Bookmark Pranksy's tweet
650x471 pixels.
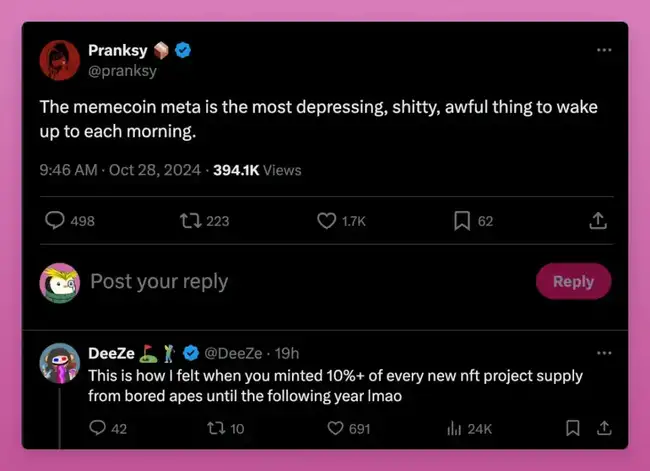(462, 220)
